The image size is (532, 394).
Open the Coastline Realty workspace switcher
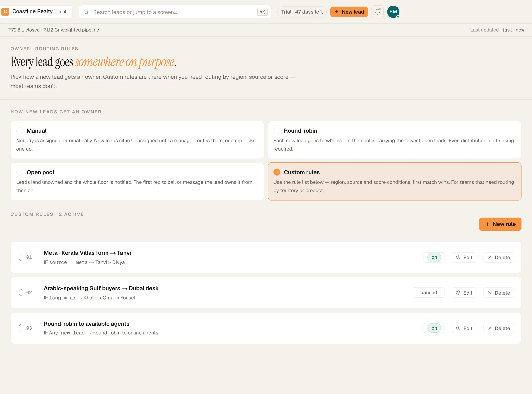(36, 11)
